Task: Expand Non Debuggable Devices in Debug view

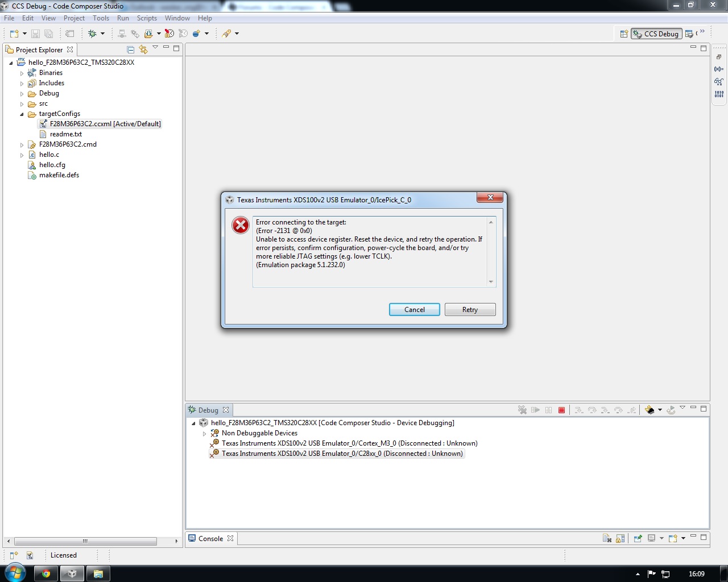Action: coord(205,433)
